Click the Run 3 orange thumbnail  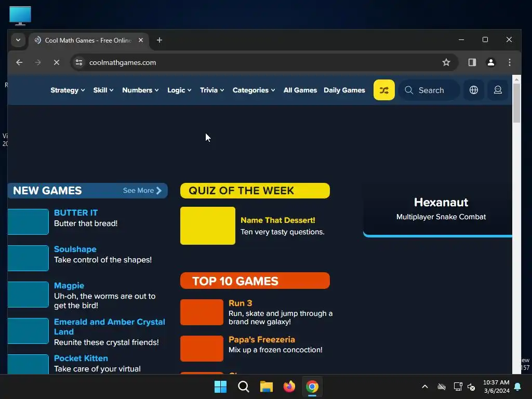click(x=202, y=312)
